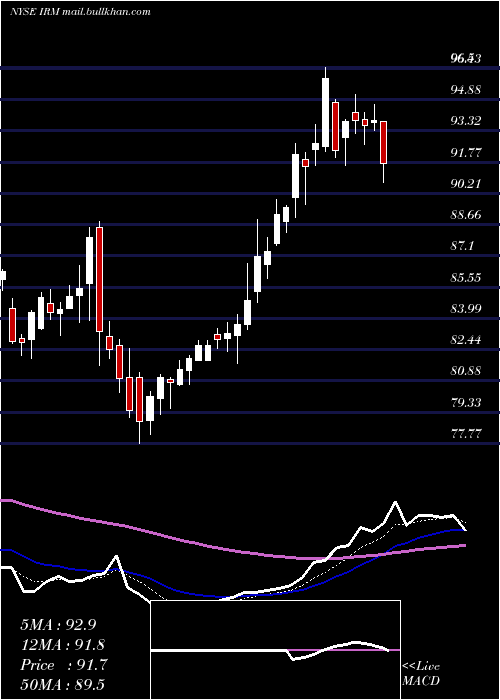Click the last red candle on the right
This screenshot has height=700, width=500.
[x=383, y=142]
